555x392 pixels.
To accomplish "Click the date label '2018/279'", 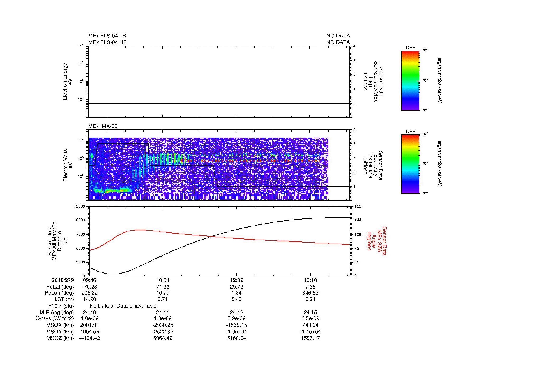I will click(63, 280).
